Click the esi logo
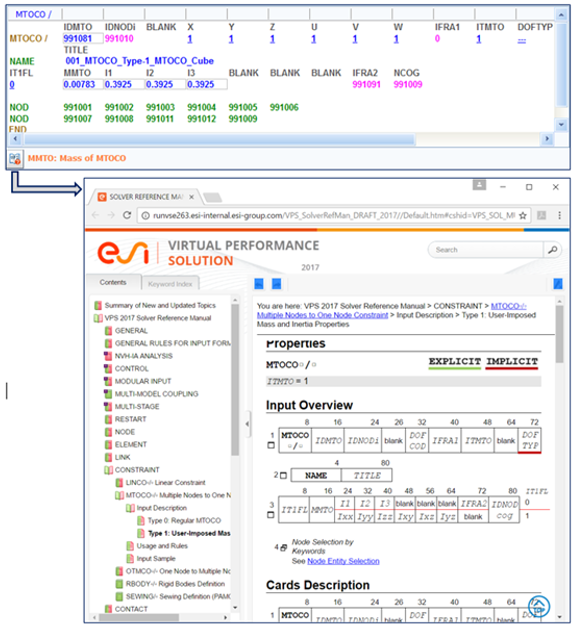 [123, 253]
